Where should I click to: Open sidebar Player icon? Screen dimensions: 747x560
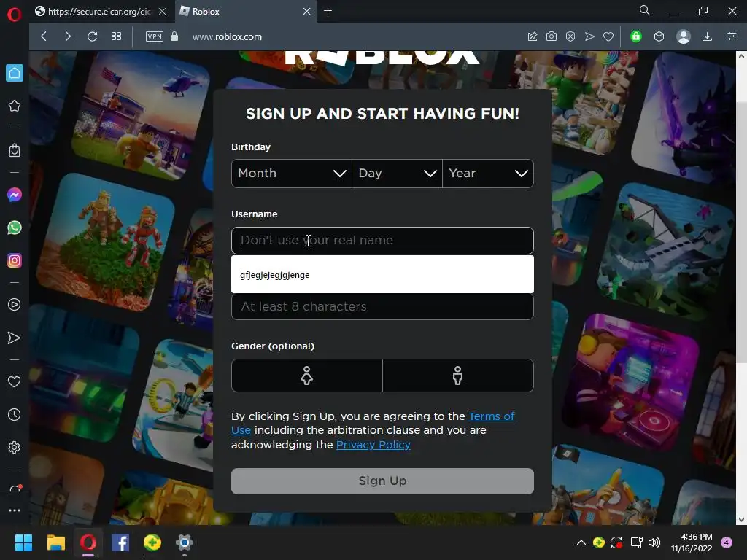click(15, 305)
